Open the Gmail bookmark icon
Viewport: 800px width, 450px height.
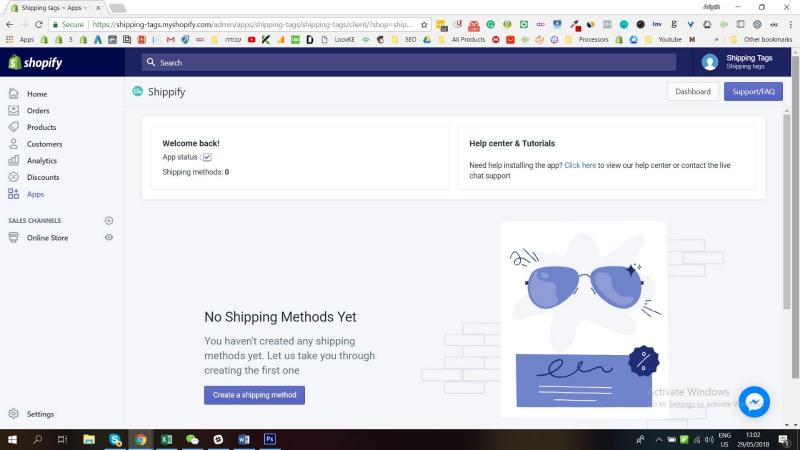point(170,39)
